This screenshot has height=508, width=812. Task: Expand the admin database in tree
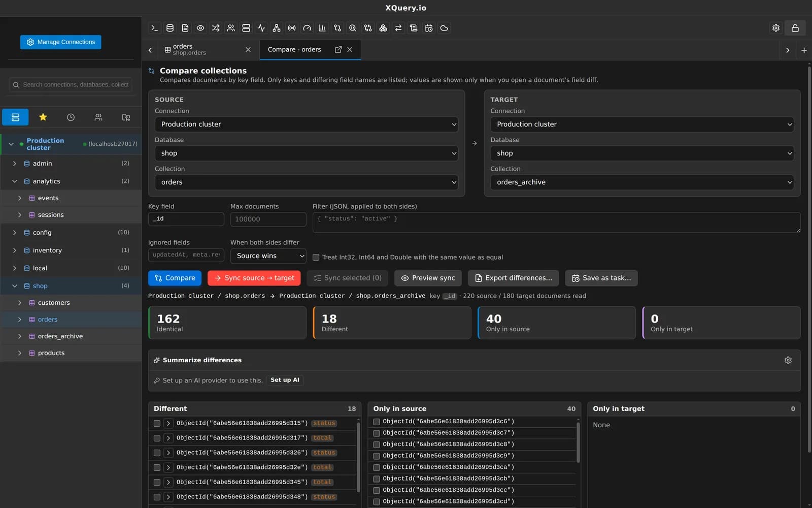click(x=15, y=164)
